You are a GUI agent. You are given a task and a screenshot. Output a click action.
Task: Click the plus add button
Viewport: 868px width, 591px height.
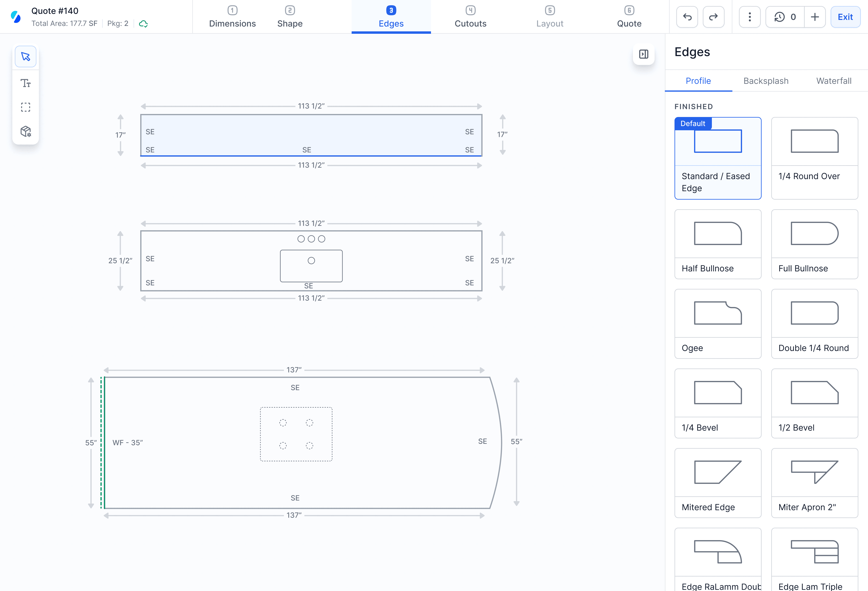click(815, 17)
